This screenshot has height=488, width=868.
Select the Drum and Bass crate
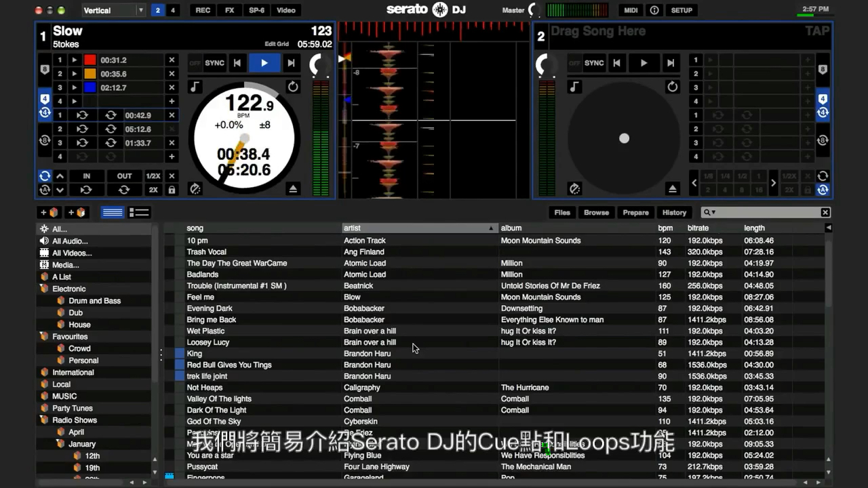[x=94, y=301]
